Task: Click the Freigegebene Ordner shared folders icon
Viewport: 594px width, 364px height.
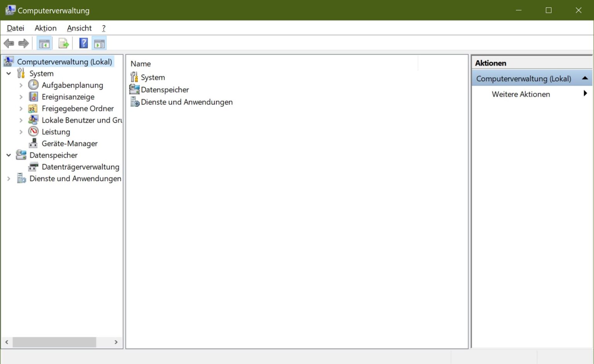Action: coord(33,108)
